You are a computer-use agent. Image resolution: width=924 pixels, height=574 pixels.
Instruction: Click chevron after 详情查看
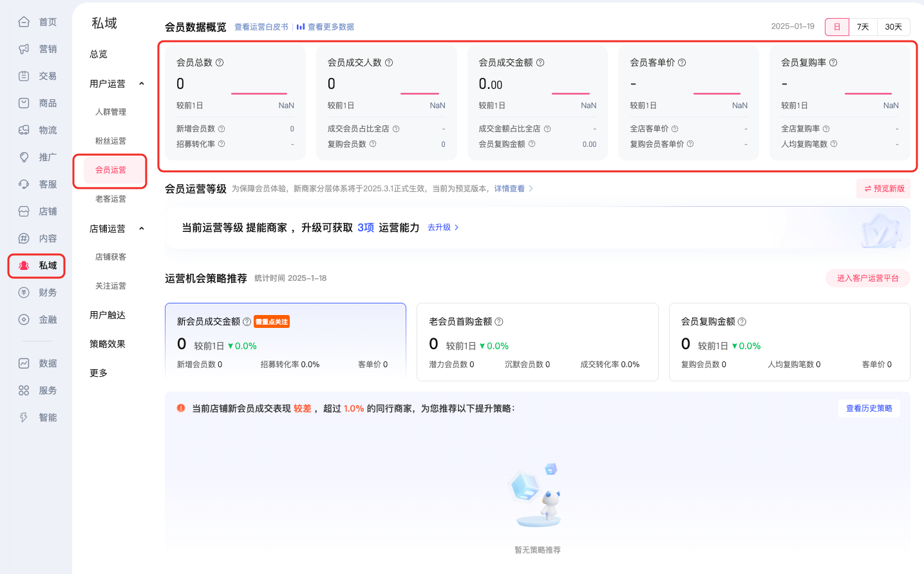coord(531,189)
